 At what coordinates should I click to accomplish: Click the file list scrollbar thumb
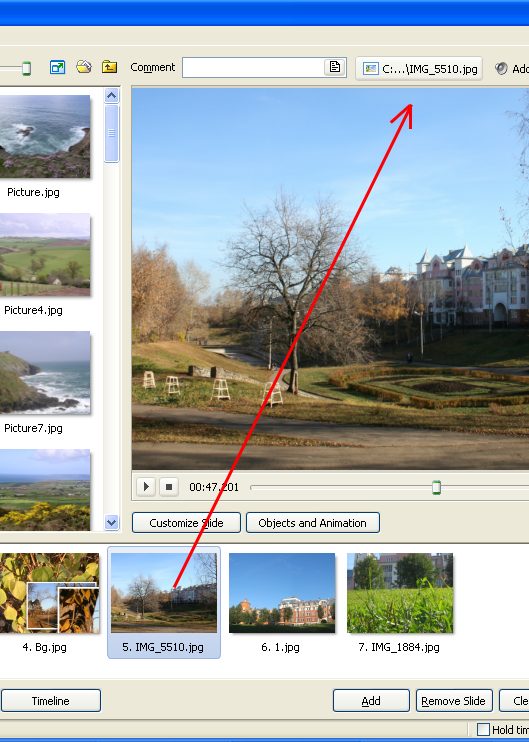[x=112, y=133]
